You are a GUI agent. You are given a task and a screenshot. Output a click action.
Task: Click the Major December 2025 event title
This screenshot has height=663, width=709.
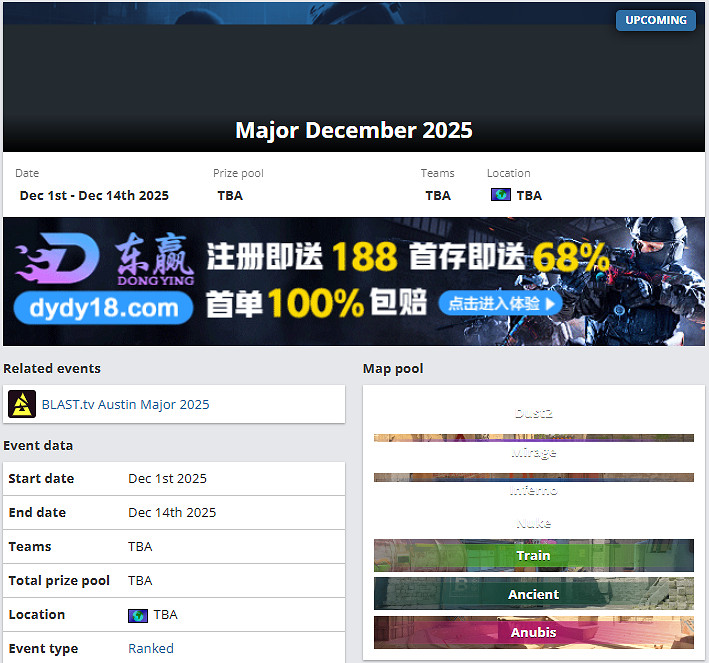click(354, 130)
